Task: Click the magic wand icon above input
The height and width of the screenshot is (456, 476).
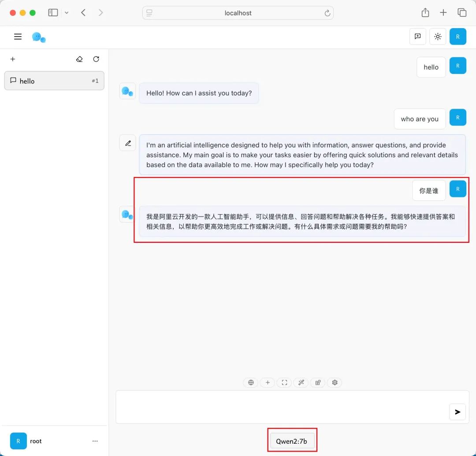Action: (x=301, y=382)
